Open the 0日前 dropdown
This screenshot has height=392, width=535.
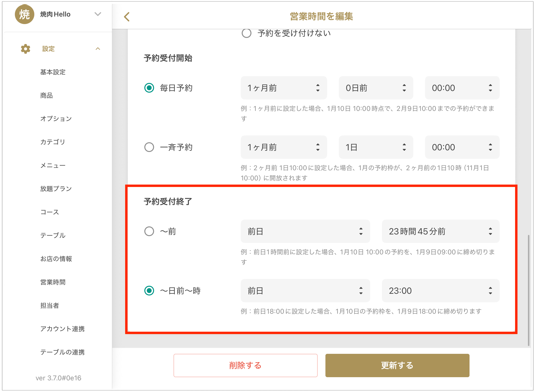[x=376, y=88]
